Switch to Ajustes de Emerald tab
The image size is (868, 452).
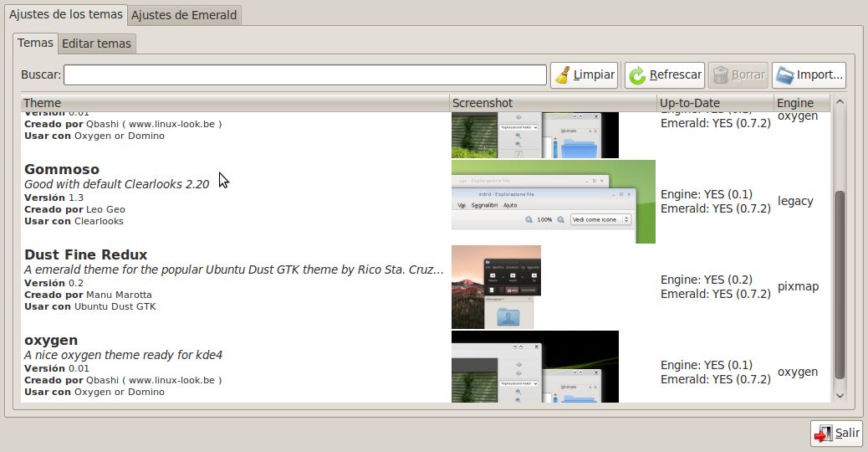(x=184, y=15)
